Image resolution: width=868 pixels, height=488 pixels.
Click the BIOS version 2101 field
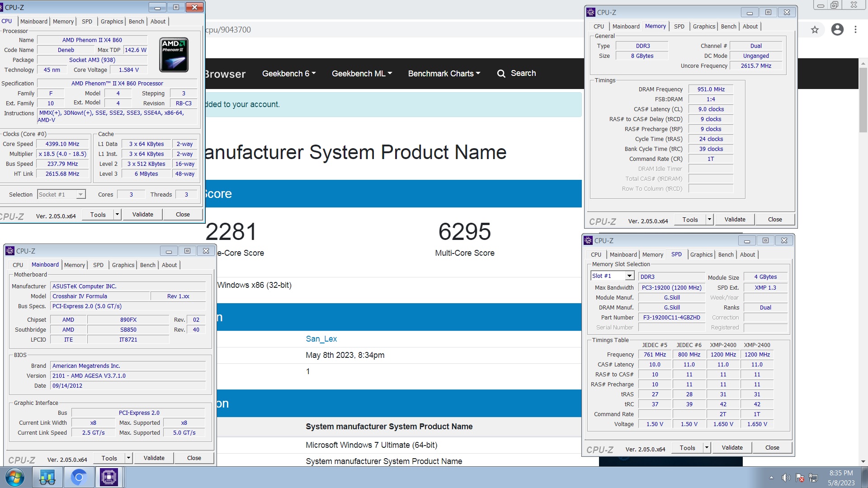pos(128,376)
